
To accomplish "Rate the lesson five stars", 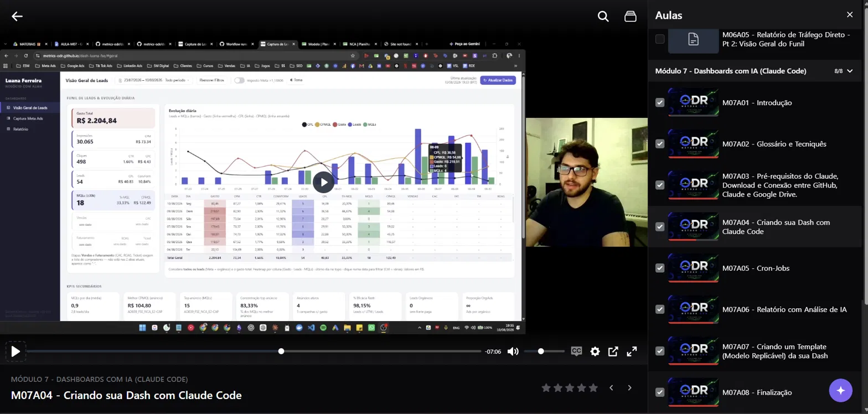I will pyautogui.click(x=593, y=388).
